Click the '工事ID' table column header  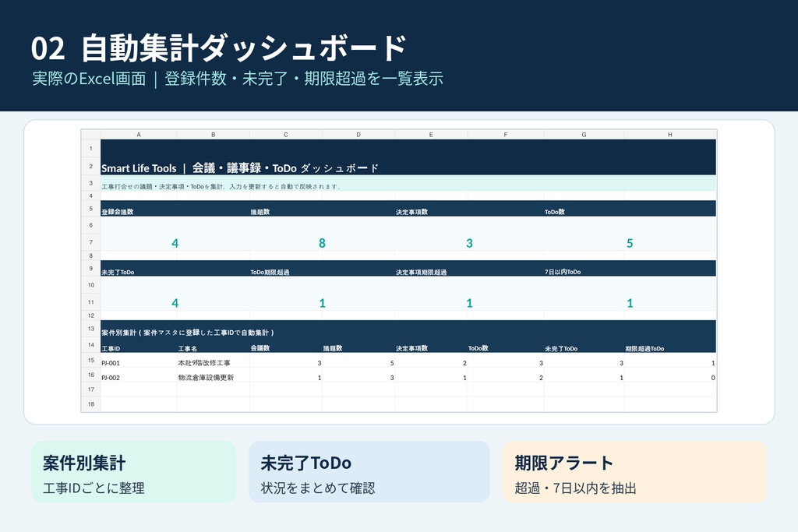[x=111, y=348]
